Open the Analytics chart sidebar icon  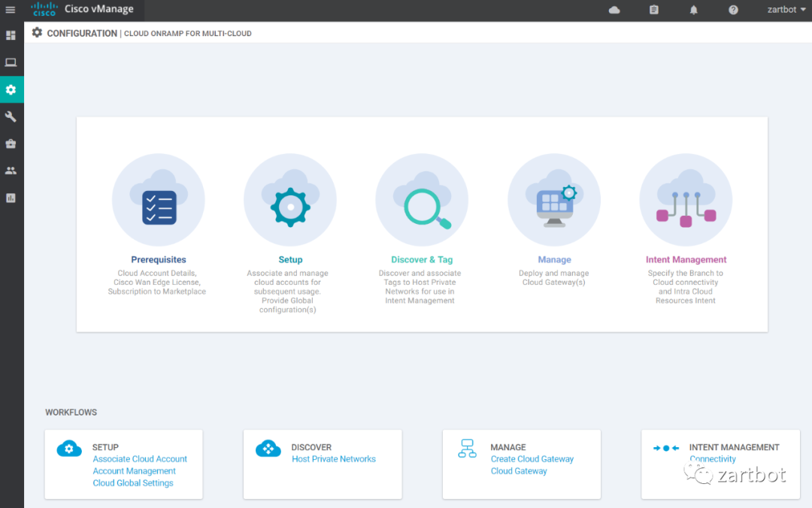[11, 198]
